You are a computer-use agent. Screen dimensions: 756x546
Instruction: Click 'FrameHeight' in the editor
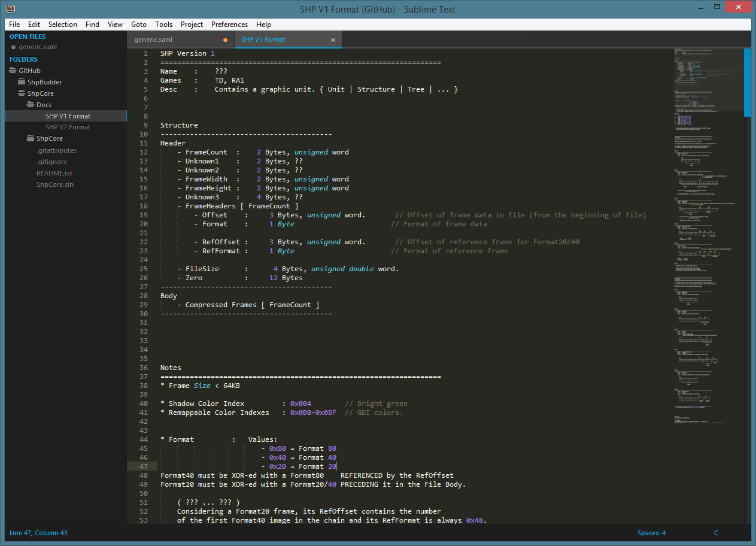[208, 188]
